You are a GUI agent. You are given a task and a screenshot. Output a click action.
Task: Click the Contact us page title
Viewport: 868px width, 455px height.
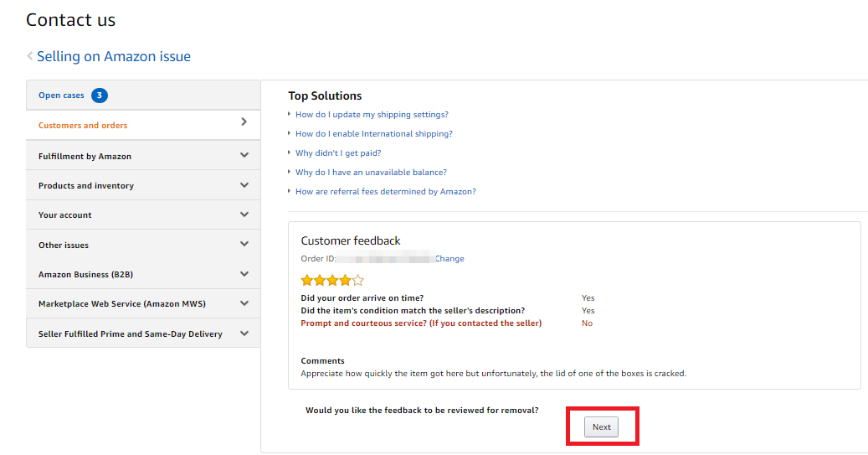(x=71, y=20)
